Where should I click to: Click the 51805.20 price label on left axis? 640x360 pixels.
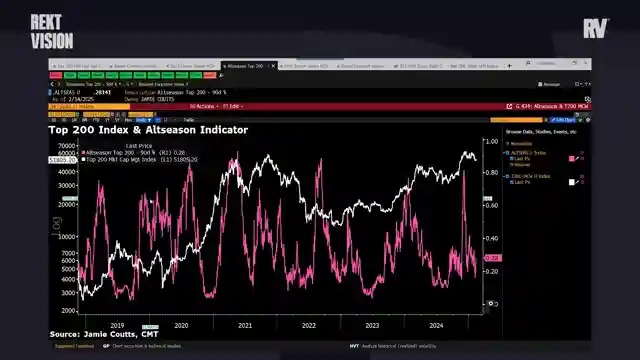62,160
